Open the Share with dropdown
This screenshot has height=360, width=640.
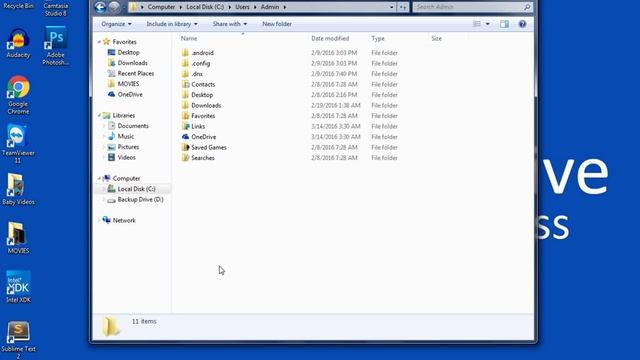click(229, 24)
